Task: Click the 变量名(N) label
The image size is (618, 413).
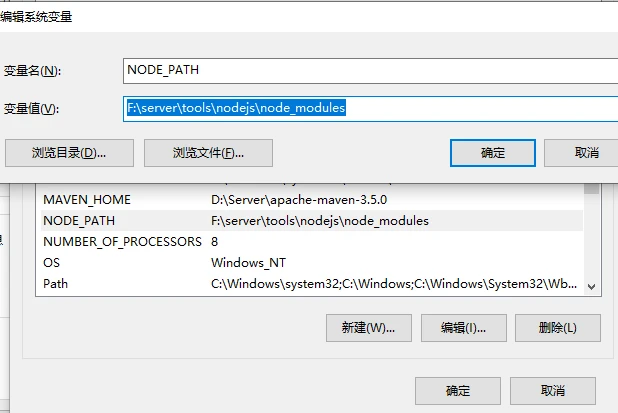Action: tap(32, 71)
